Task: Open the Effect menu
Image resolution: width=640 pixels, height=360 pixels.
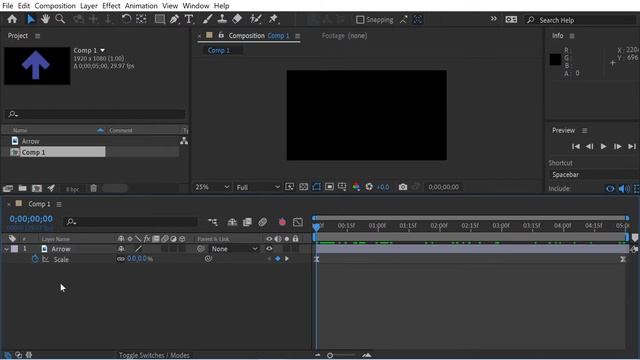Action: click(x=111, y=6)
